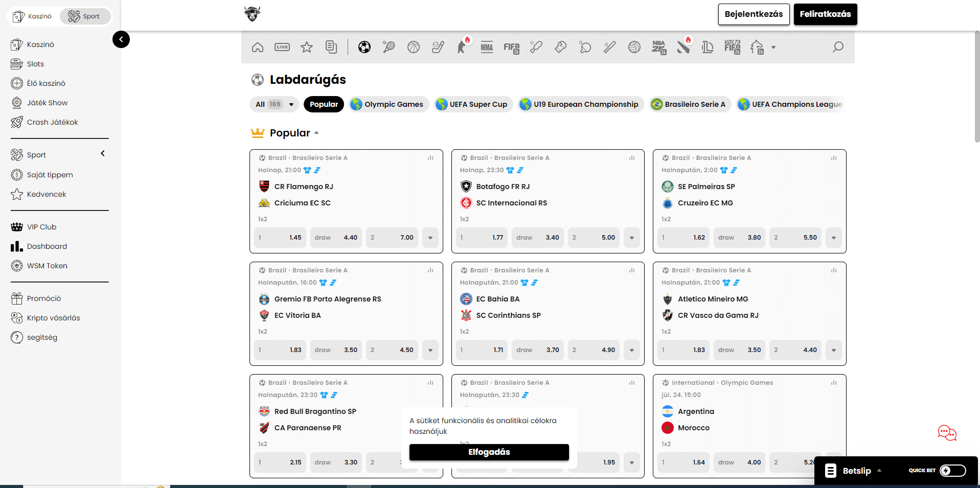
Task: Select U19 European Championship tab
Action: tap(581, 104)
